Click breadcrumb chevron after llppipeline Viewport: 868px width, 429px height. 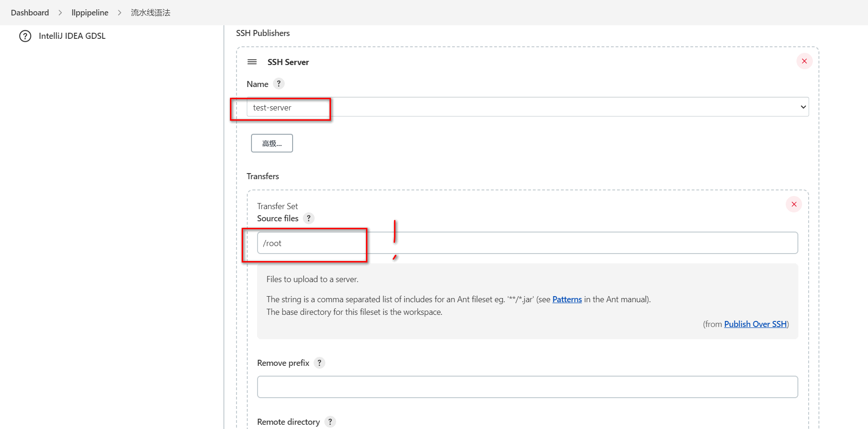pos(120,13)
